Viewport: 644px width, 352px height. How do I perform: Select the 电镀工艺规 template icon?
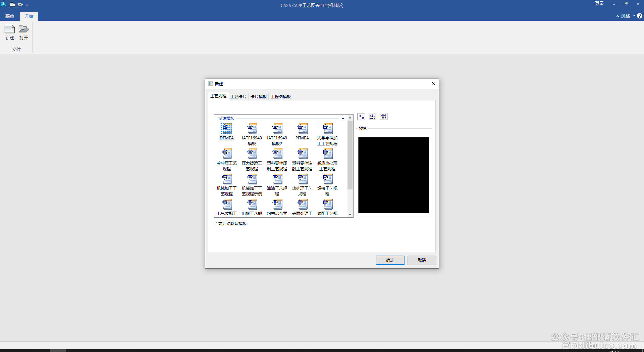click(252, 204)
